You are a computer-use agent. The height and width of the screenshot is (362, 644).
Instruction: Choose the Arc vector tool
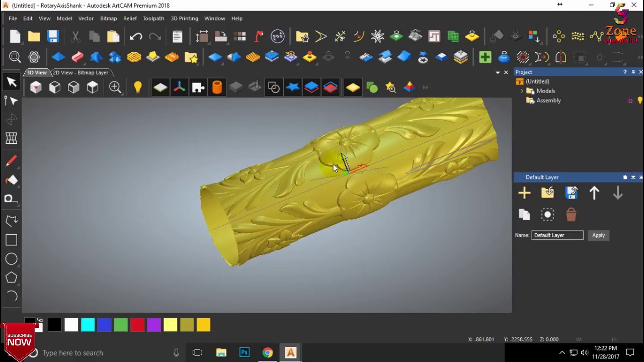pyautogui.click(x=11, y=296)
